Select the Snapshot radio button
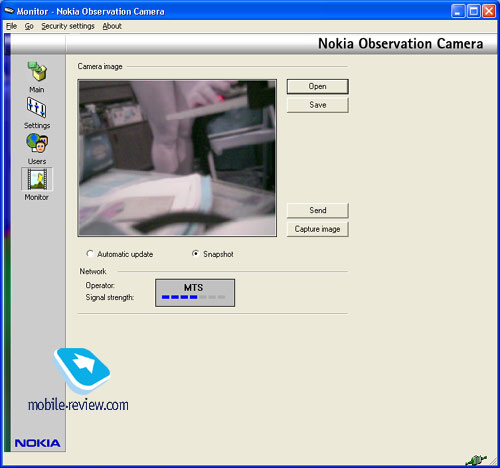 pos(196,254)
